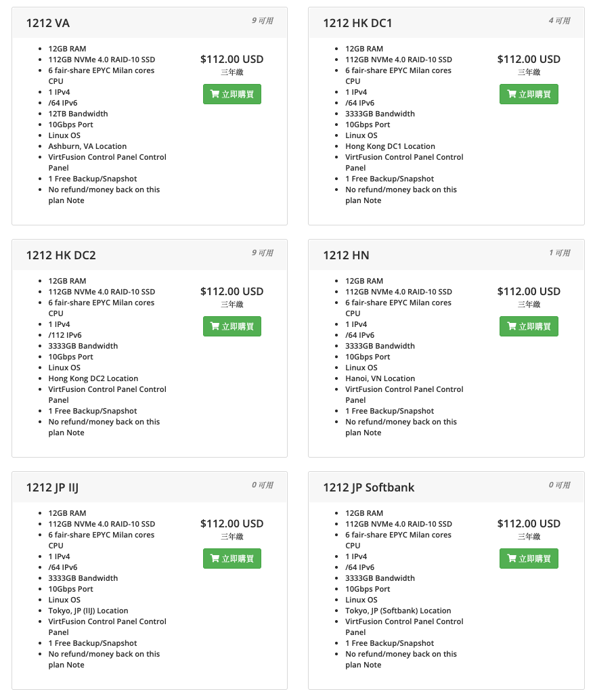Click the cart icon for the 1212 HK DC1 plan
Image resolution: width=595 pixels, height=700 pixels.
[511, 94]
